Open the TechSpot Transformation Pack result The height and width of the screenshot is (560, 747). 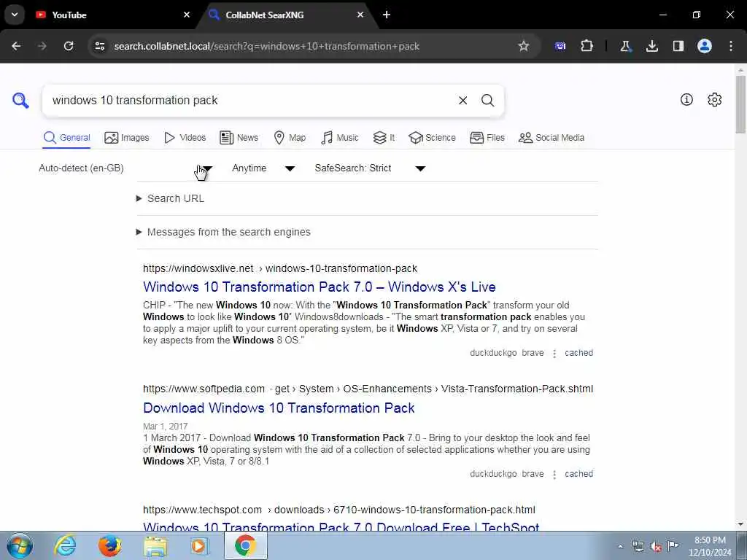tap(341, 526)
